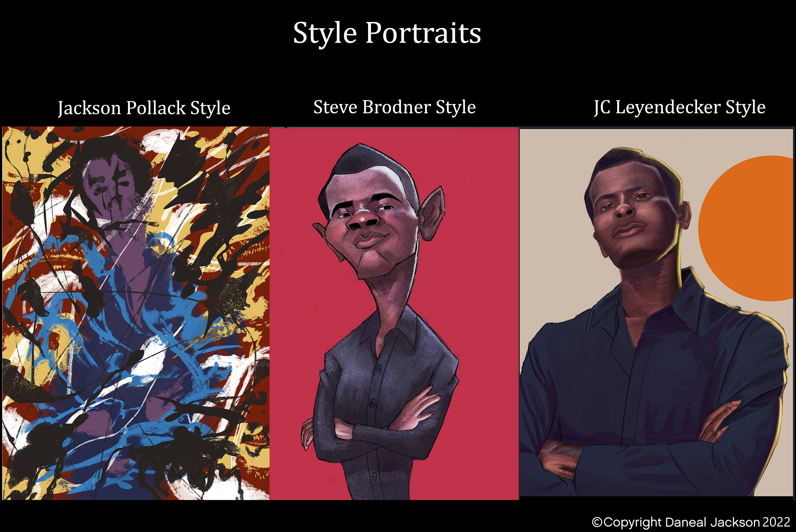
Task: Click the copyright Daneal Jackson 2022 text
Action: point(691,522)
